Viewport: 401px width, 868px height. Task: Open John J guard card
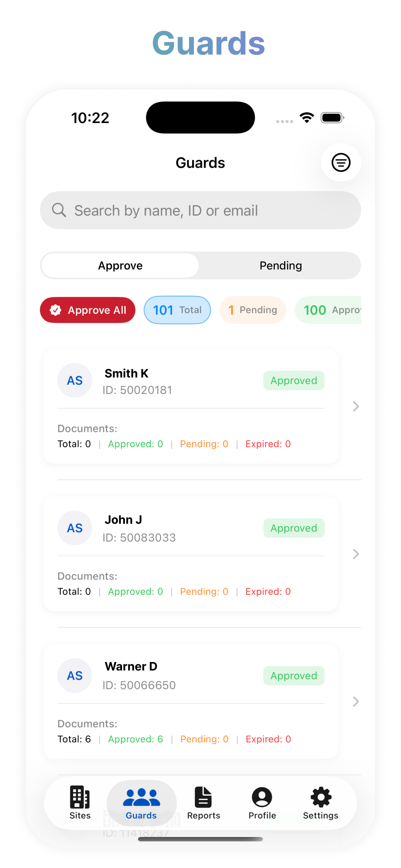click(x=191, y=554)
